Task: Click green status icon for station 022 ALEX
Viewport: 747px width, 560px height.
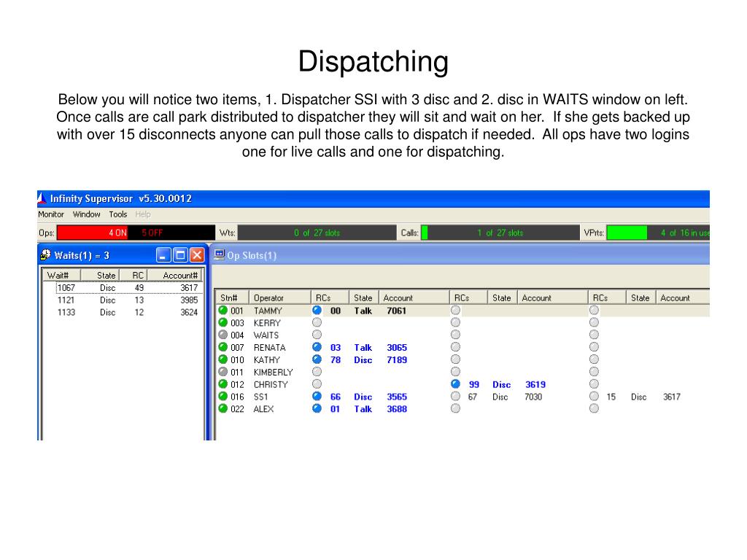Action: tap(222, 408)
